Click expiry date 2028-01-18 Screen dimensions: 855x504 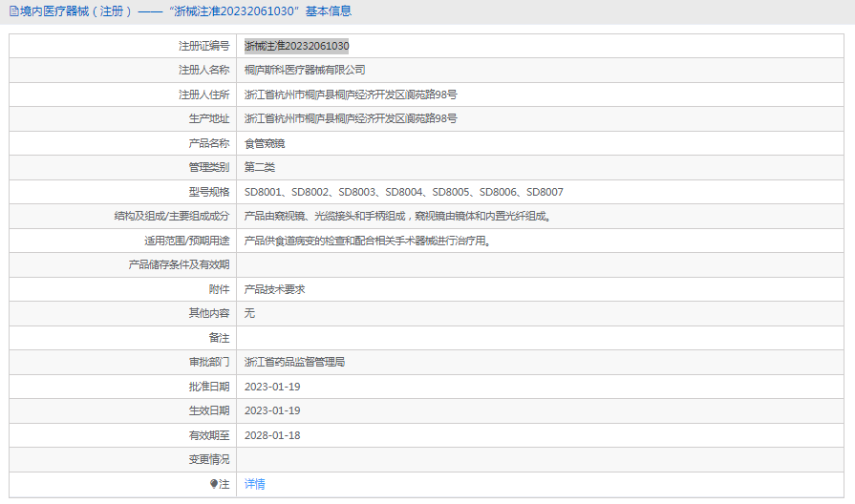[272, 435]
